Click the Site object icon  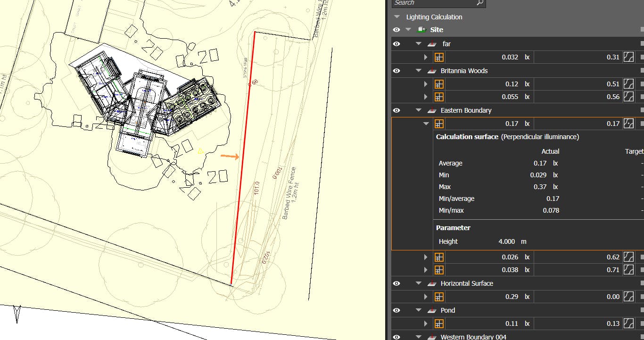coord(422,30)
